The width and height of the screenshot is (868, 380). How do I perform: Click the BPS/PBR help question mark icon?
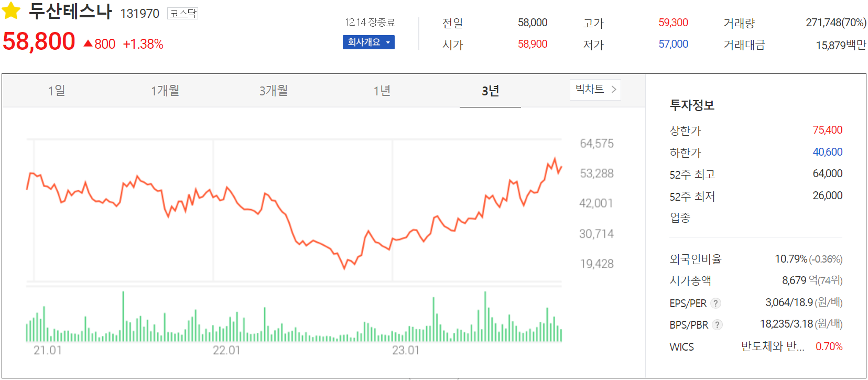tap(717, 324)
